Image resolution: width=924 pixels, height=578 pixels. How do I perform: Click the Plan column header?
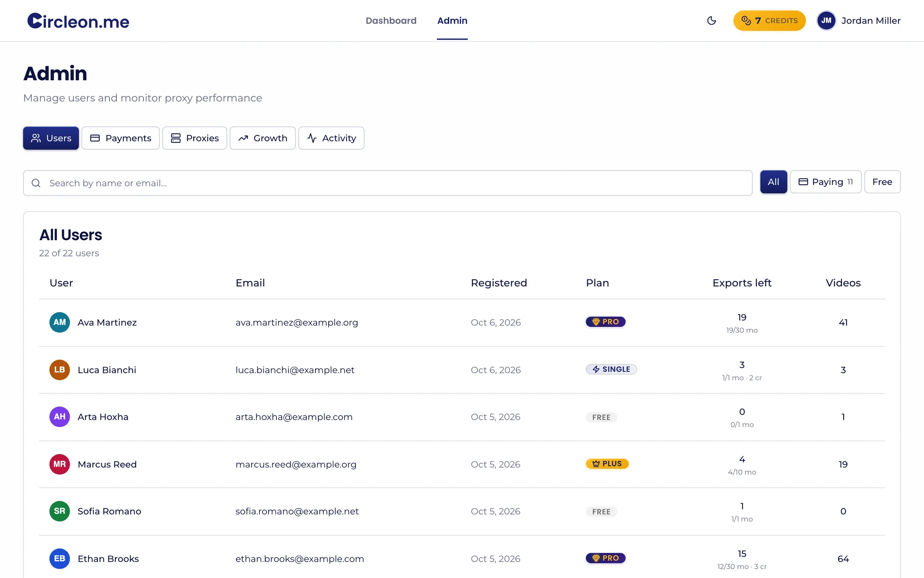(597, 283)
